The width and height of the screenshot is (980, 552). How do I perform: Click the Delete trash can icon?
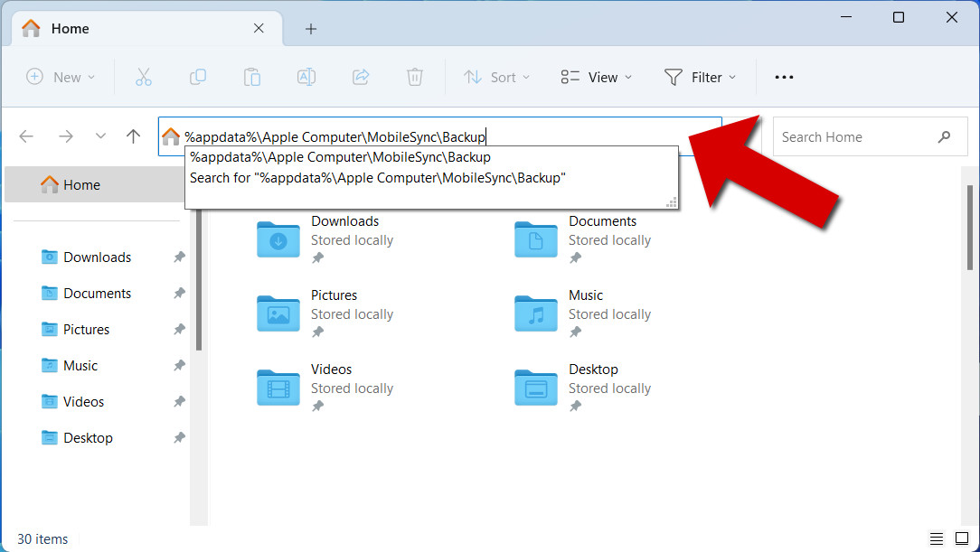[x=414, y=77]
